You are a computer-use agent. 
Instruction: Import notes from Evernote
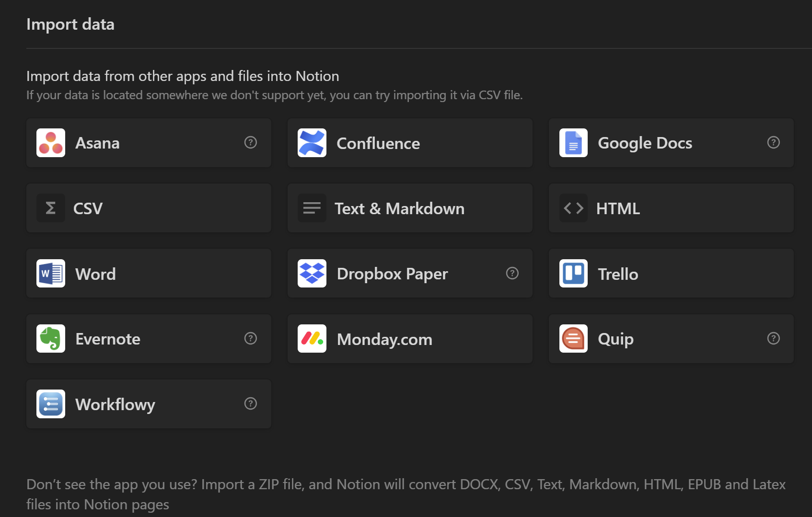pos(149,339)
